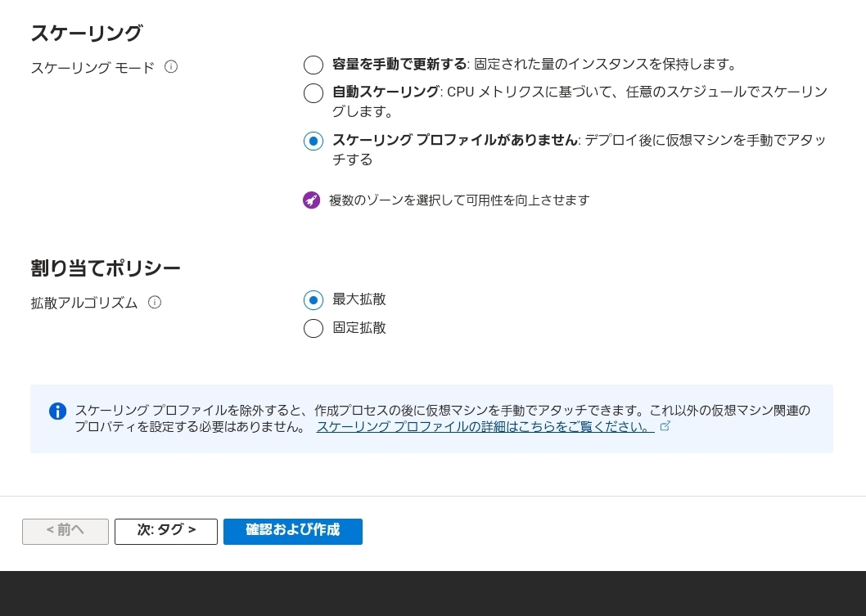866x616 pixels.
Task: Choose the 自動スケーリング radio button
Action: tap(313, 93)
